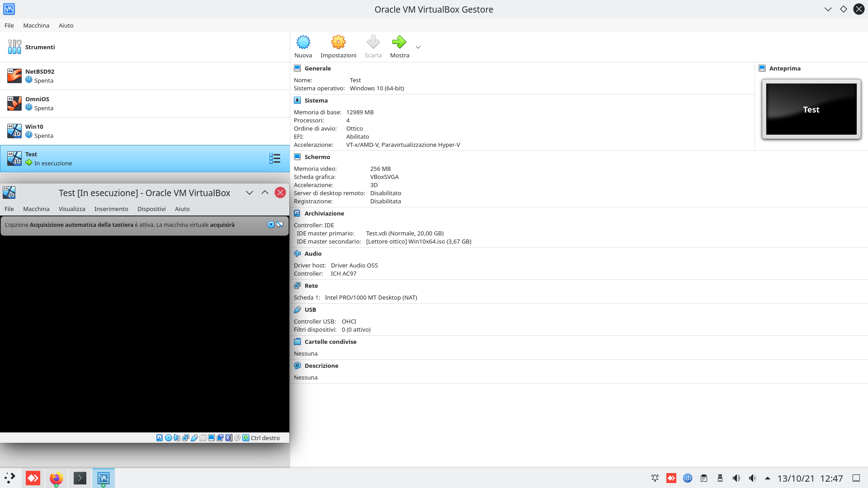Click the Sistema section header link
868x488 pixels.
[x=316, y=100]
